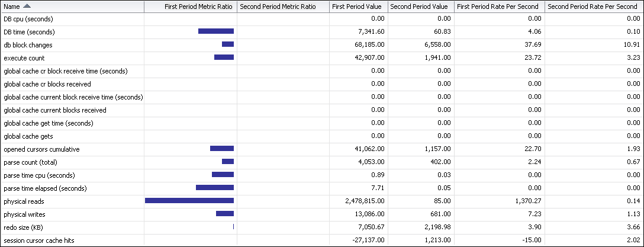The image size is (644, 247).
Task: Click the redo size second rate 3.66
Action: [635, 227]
